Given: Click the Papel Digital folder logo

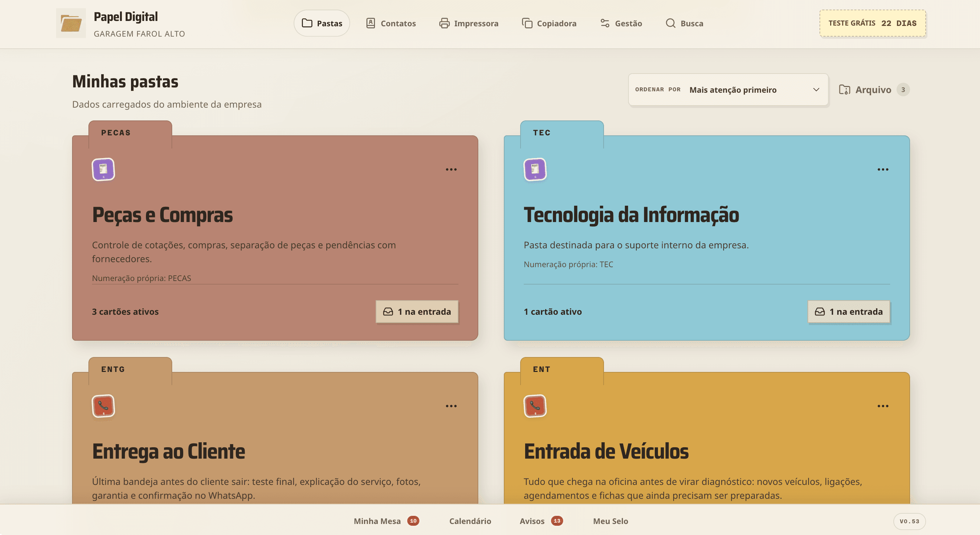Looking at the screenshot, I should (x=71, y=23).
